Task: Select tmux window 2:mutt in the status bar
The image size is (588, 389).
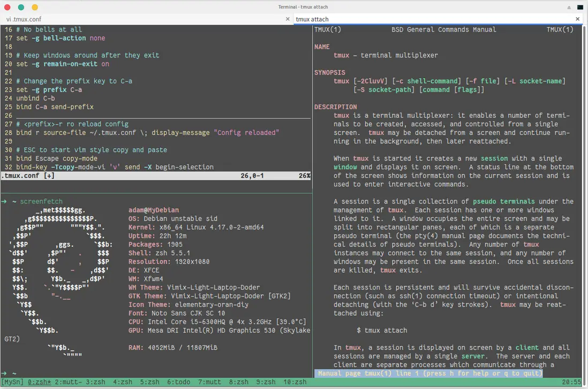Action: pyautogui.click(x=68, y=382)
